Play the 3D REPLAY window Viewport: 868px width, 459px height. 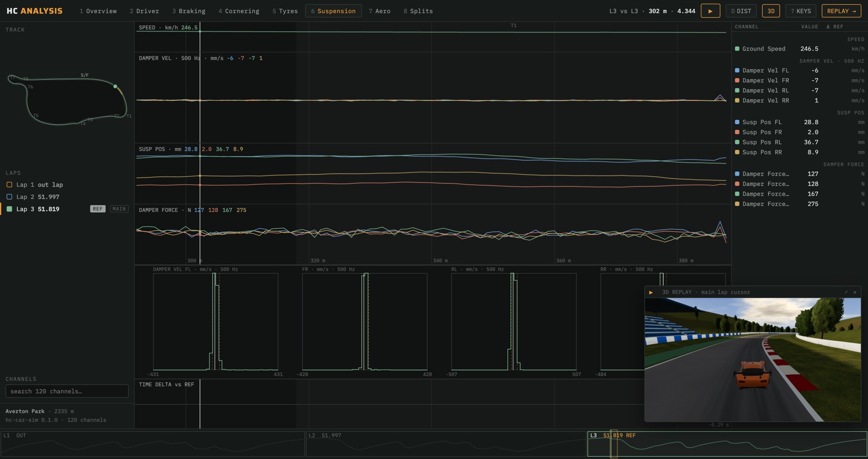pyautogui.click(x=651, y=292)
